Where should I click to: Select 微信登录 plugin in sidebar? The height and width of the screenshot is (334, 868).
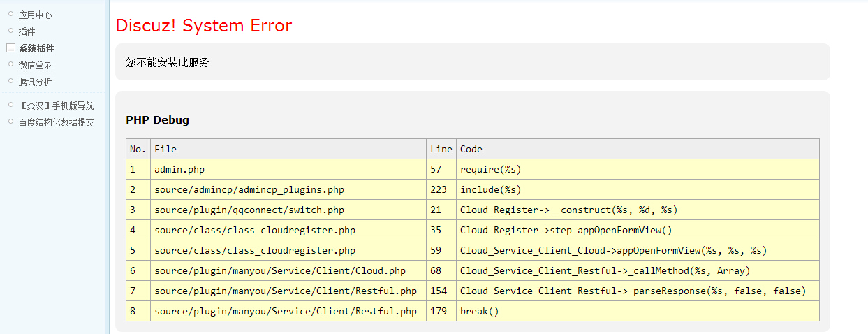click(35, 65)
